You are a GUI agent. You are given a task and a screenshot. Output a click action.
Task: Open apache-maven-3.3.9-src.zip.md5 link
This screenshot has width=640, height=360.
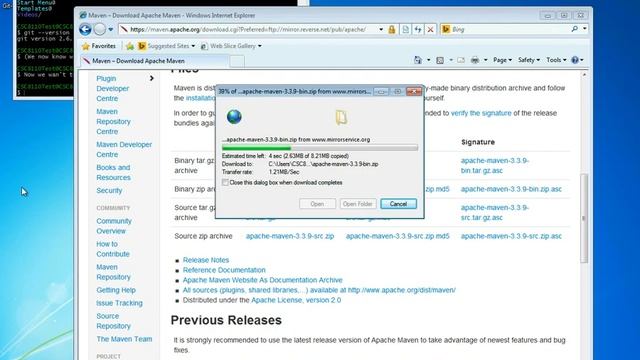tap(397, 236)
